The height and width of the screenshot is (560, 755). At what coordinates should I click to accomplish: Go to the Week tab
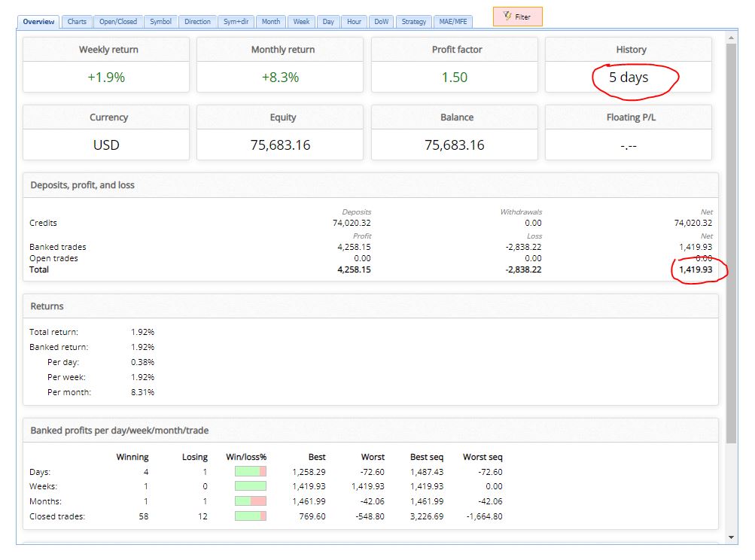(301, 22)
